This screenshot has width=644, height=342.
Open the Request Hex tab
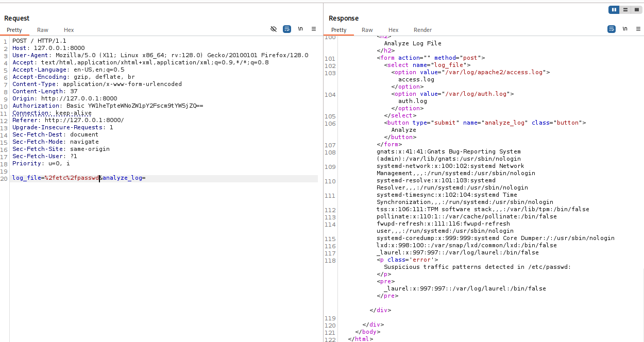click(69, 30)
